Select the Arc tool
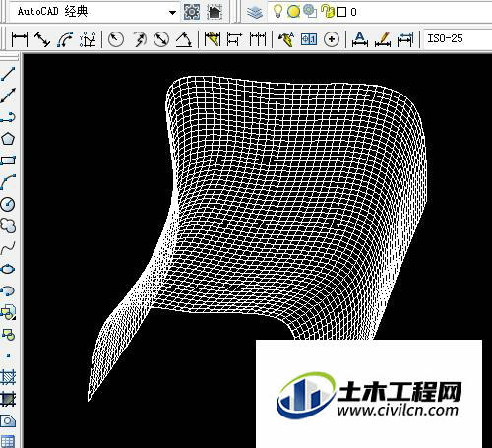The height and width of the screenshot is (448, 492). (8, 182)
